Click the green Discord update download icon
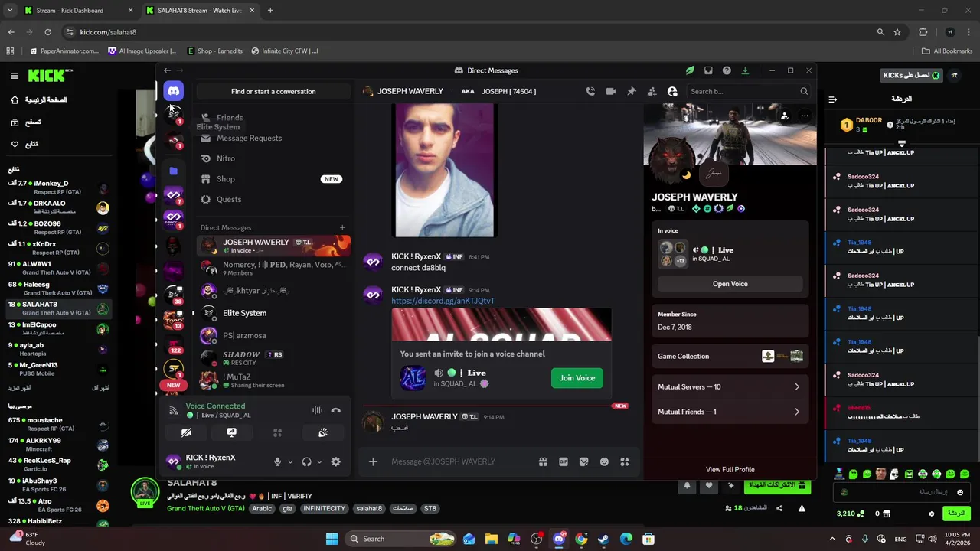 point(745,70)
